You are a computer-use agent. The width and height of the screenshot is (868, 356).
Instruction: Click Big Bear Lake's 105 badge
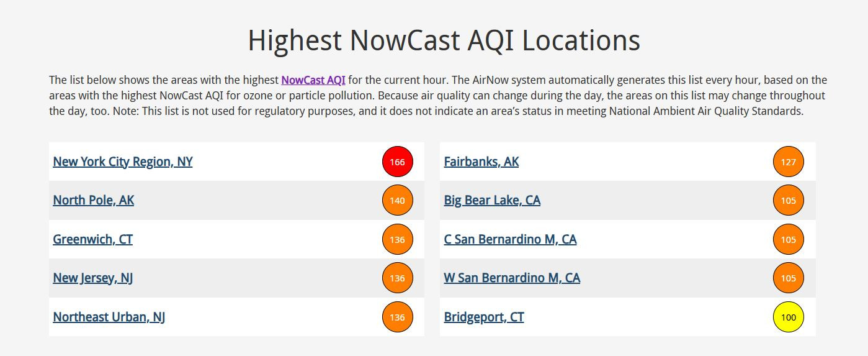789,201
